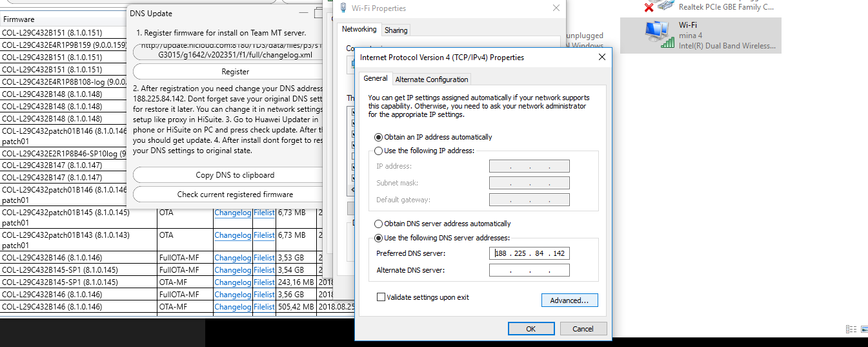Viewport: 868px width, 347px height.
Task: Click the IP address field
Action: pos(529,166)
